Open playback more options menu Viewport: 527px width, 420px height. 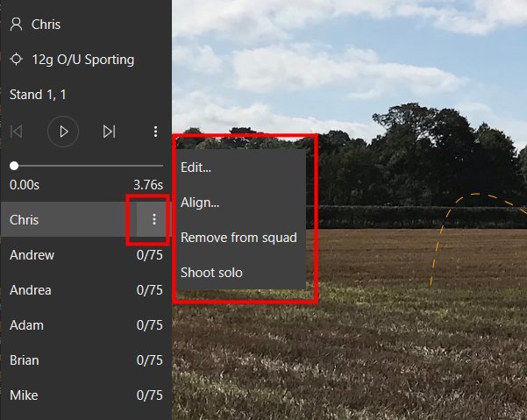coord(155,132)
